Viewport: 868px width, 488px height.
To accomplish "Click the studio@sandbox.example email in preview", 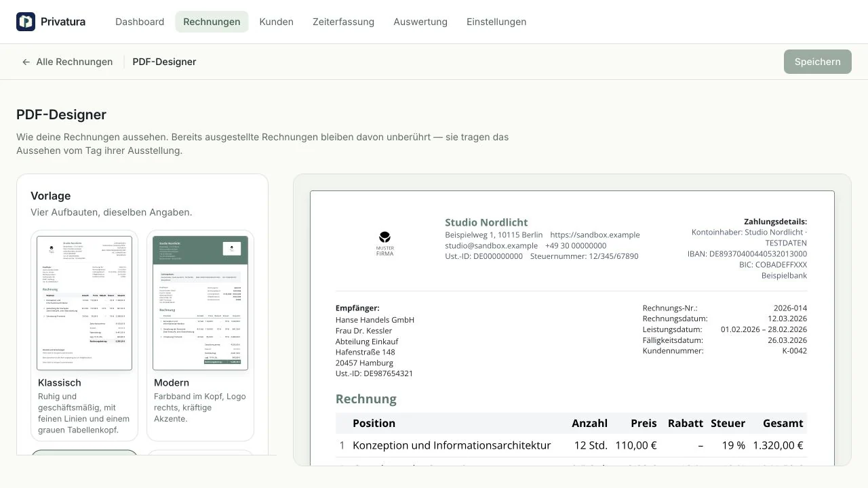I will tap(491, 246).
